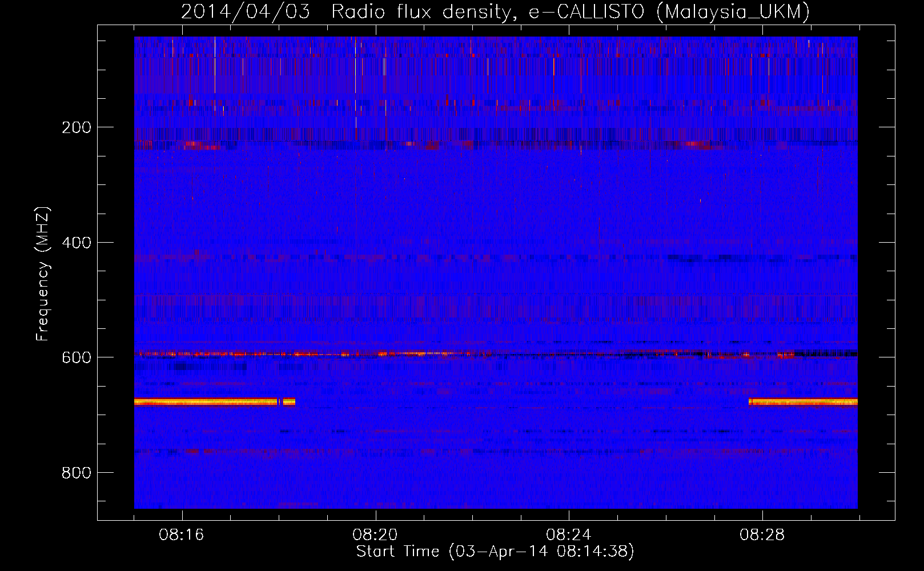Click the thin red-orange line at 600 MHz

(x=496, y=354)
